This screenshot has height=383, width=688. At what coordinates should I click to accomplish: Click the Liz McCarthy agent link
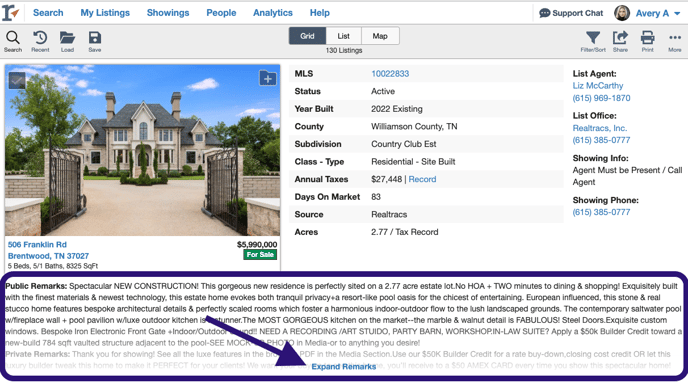point(598,86)
